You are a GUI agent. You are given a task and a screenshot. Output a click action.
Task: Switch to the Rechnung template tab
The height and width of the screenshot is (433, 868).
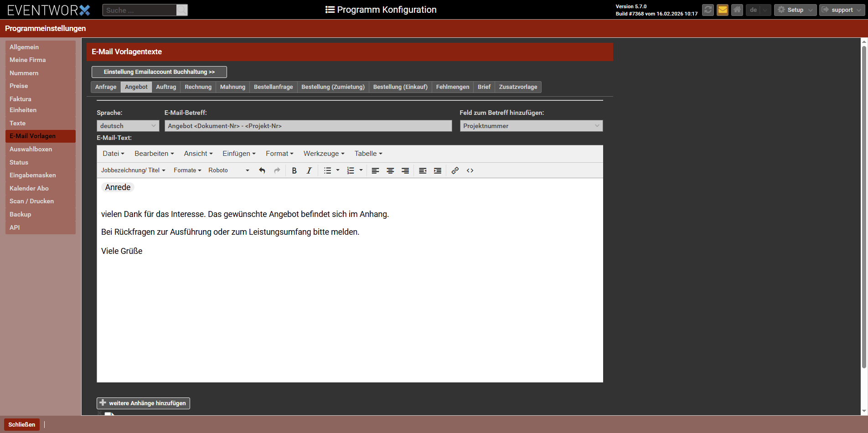(198, 87)
